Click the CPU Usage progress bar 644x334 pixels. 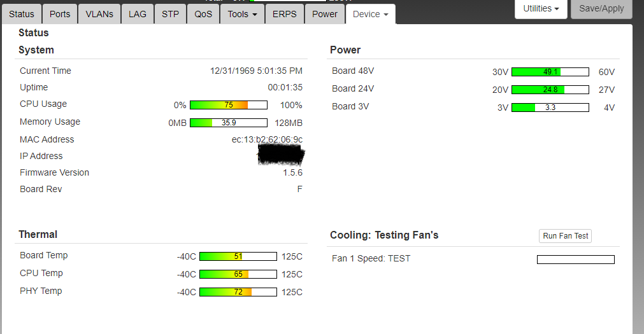pos(228,105)
